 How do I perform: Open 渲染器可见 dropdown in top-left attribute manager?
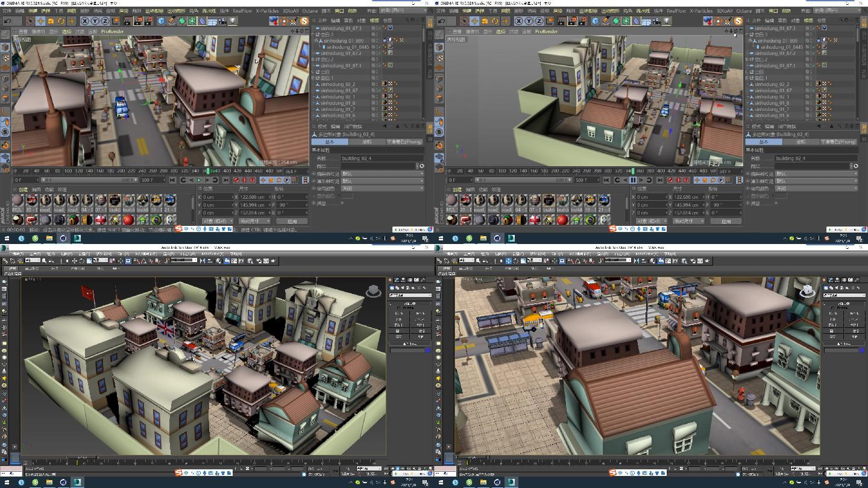[x=383, y=181]
